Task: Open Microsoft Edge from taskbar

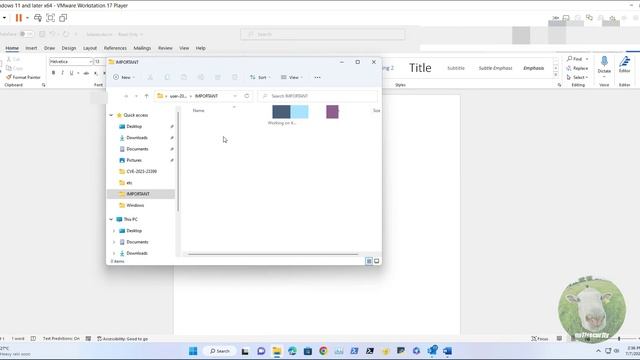Action: click(292, 351)
